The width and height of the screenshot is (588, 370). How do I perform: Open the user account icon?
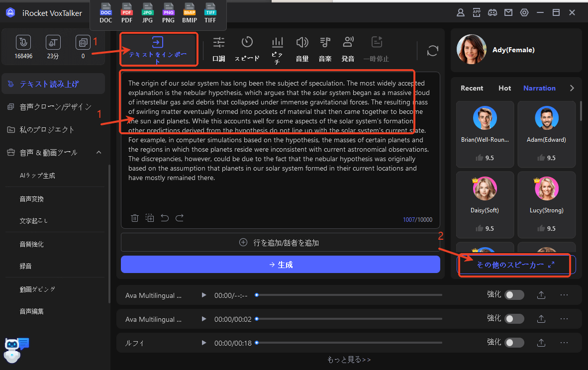point(461,13)
